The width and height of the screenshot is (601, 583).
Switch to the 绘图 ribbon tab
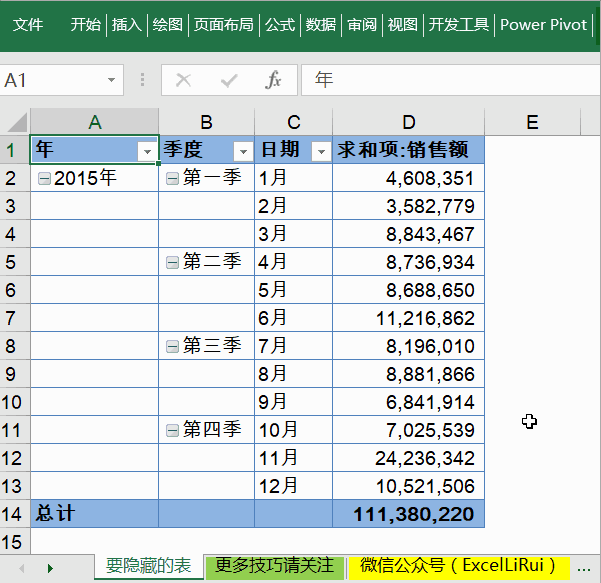167,25
